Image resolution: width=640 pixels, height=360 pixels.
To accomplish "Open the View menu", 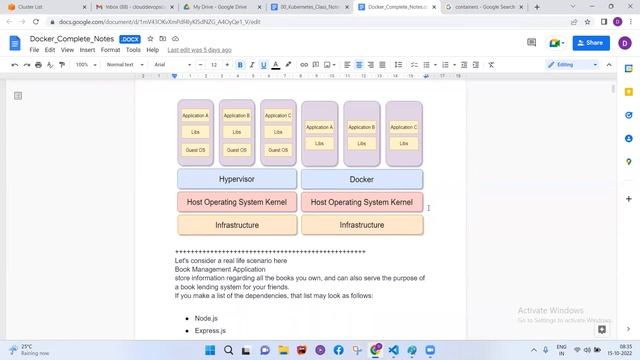I will pos(67,50).
